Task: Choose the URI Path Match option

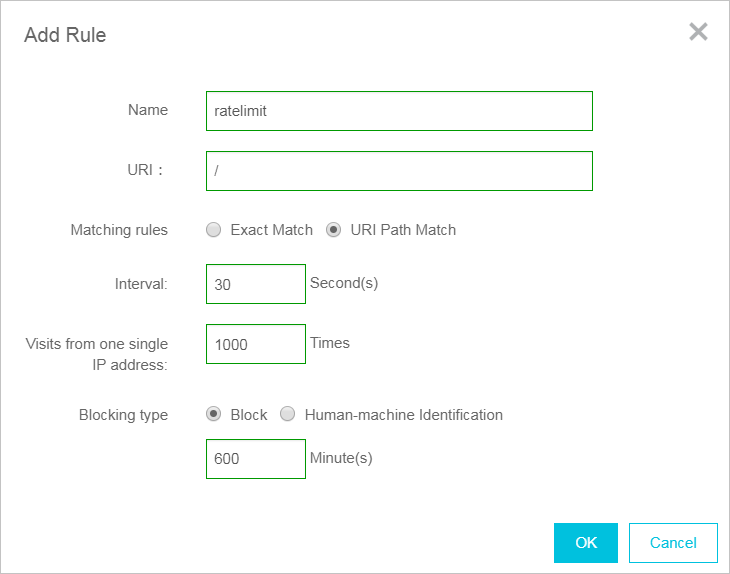Action: pos(334,230)
